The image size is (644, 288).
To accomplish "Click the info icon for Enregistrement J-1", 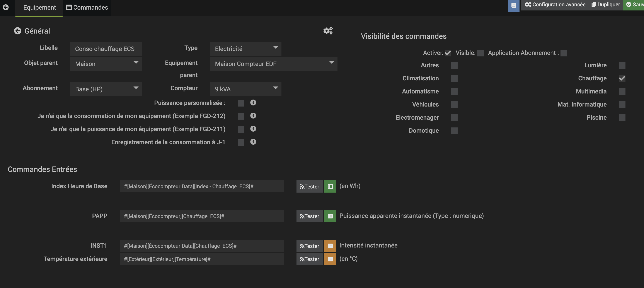I will (x=253, y=142).
